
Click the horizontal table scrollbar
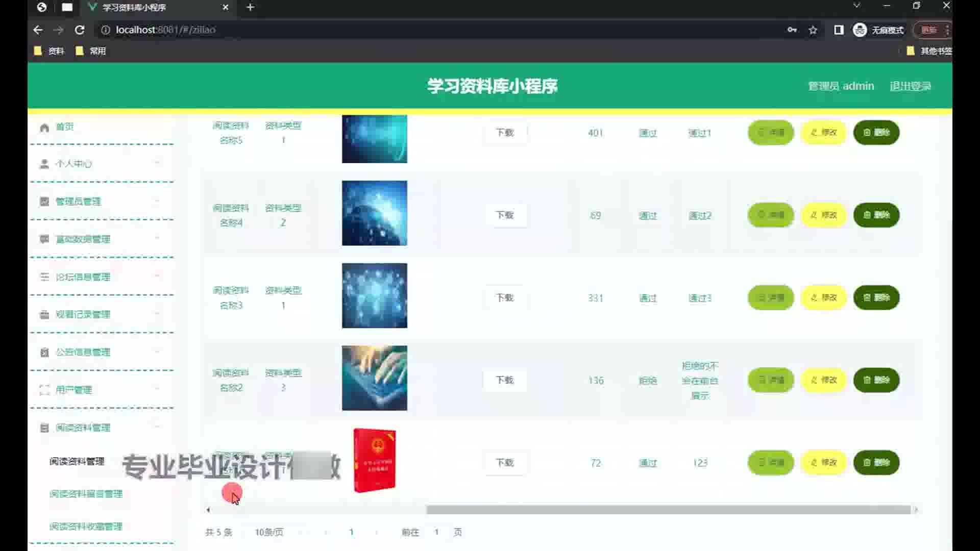[668, 510]
